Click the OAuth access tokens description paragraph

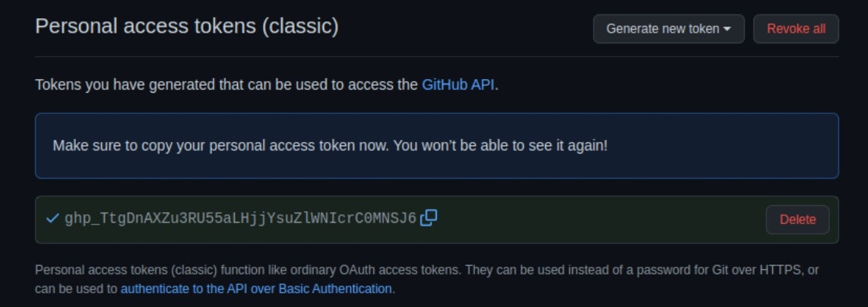coord(427,280)
